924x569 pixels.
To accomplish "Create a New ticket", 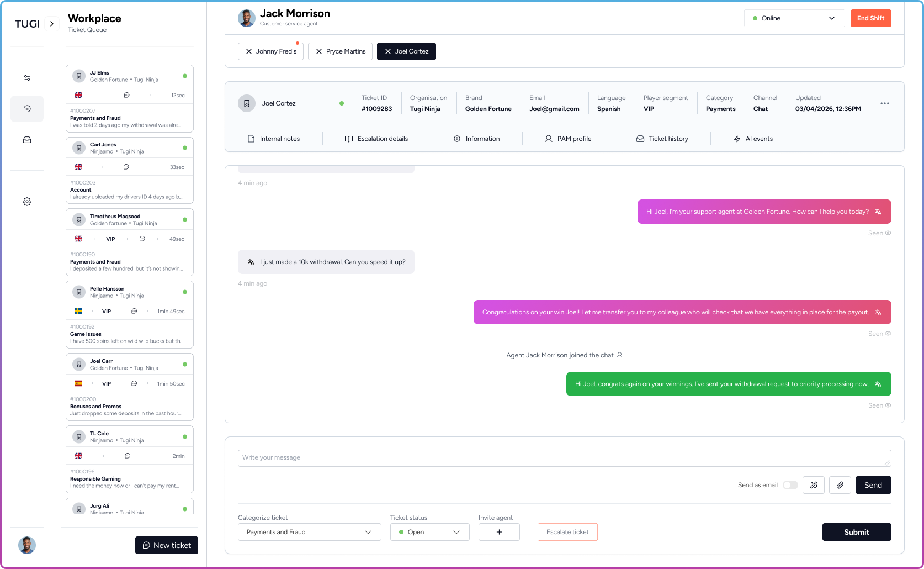I will [x=167, y=545].
